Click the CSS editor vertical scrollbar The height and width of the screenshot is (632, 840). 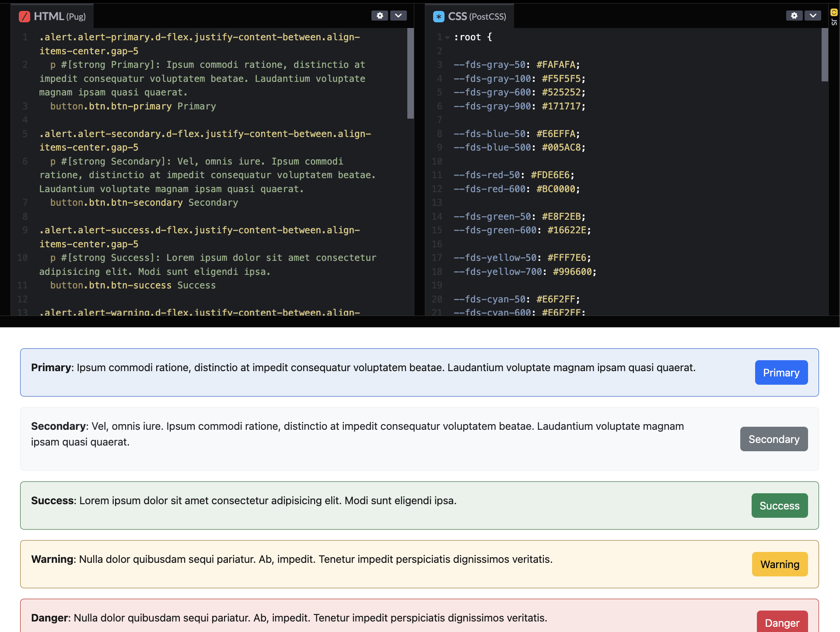825,55
